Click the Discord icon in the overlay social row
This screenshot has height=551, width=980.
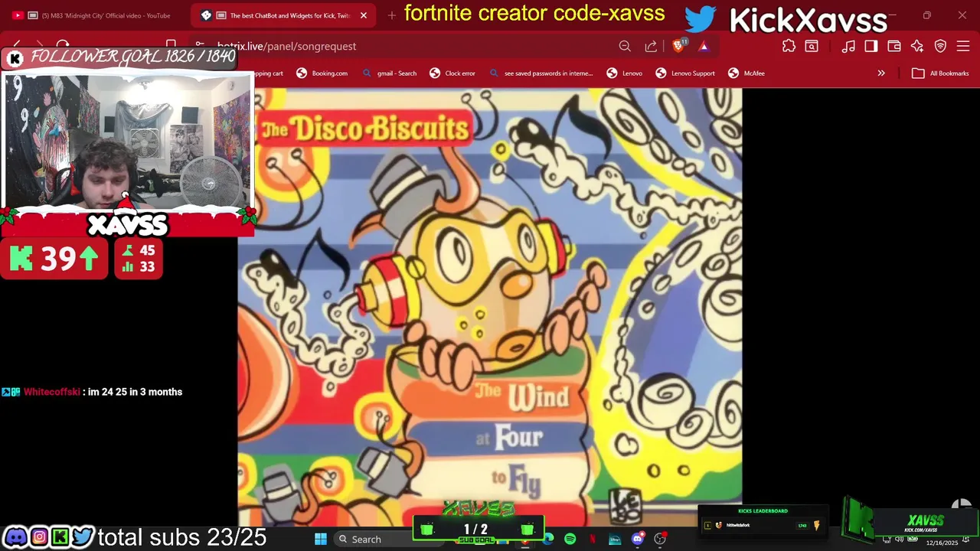[x=16, y=537]
